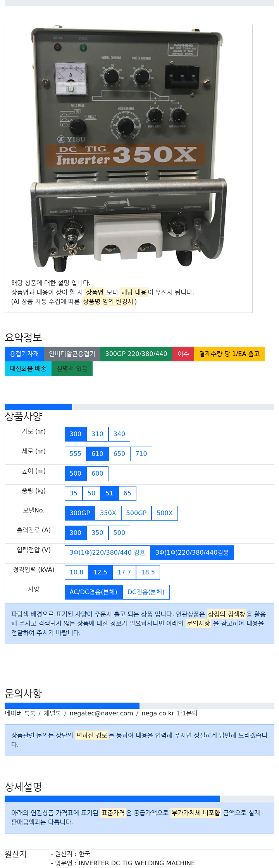Click the negatec@naver.com email link
The image size is (279, 868).
point(101,713)
